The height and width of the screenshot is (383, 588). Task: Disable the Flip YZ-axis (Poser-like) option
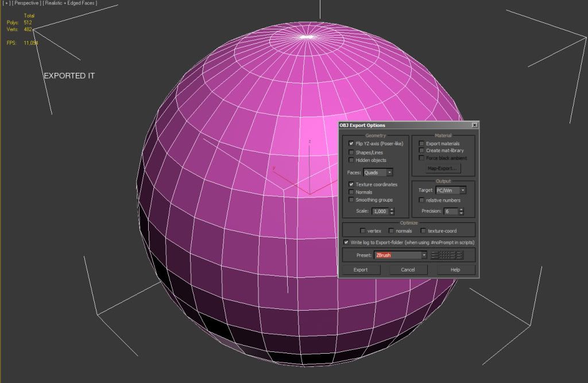pyautogui.click(x=350, y=143)
